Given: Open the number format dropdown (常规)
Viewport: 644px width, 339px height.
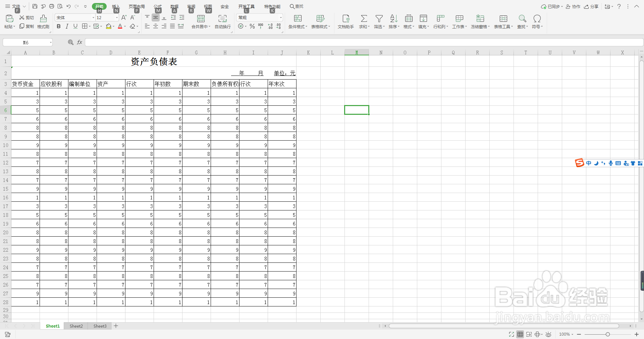Looking at the screenshot, I should 281,17.
